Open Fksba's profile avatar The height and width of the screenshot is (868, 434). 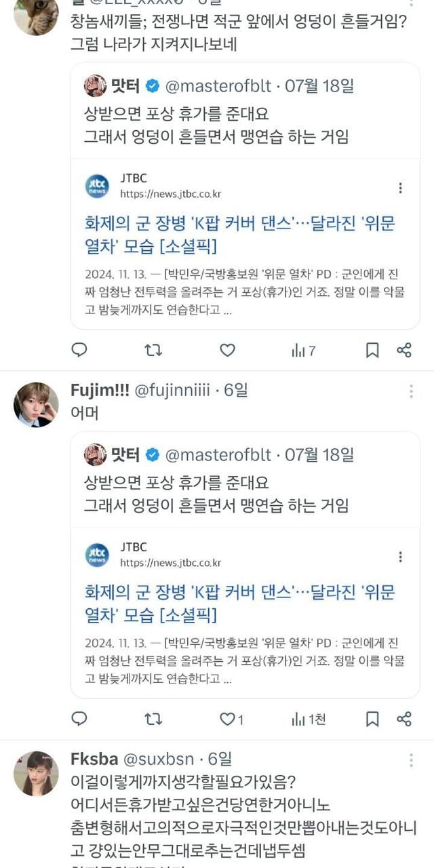[36, 774]
